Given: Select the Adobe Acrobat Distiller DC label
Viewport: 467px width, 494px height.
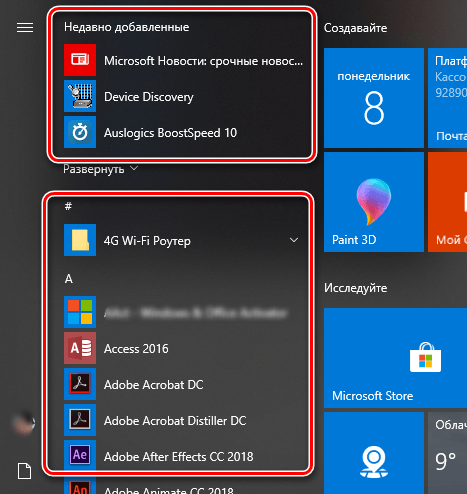Looking at the screenshot, I should [x=175, y=421].
